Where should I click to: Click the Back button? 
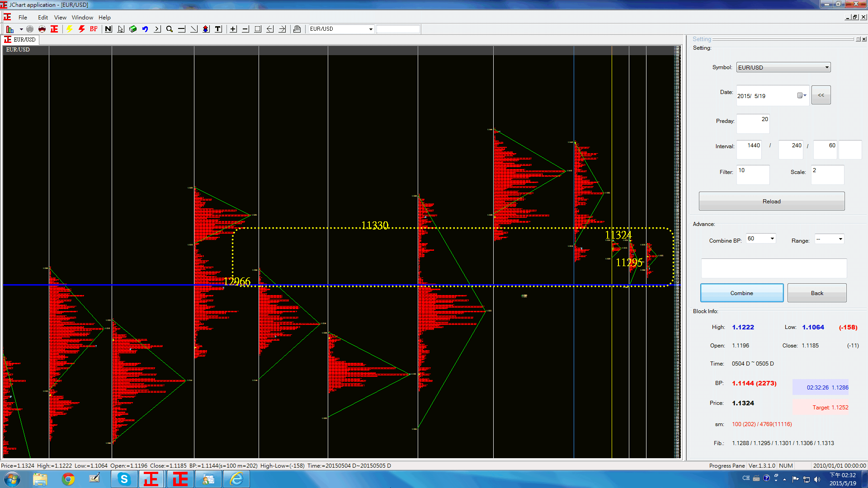point(817,293)
